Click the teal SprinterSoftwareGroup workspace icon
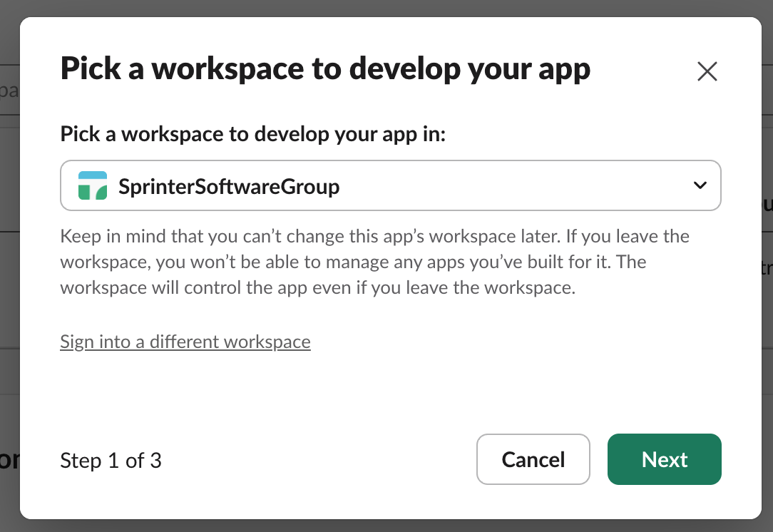Screen dimensions: 773x532 (x=91, y=185)
